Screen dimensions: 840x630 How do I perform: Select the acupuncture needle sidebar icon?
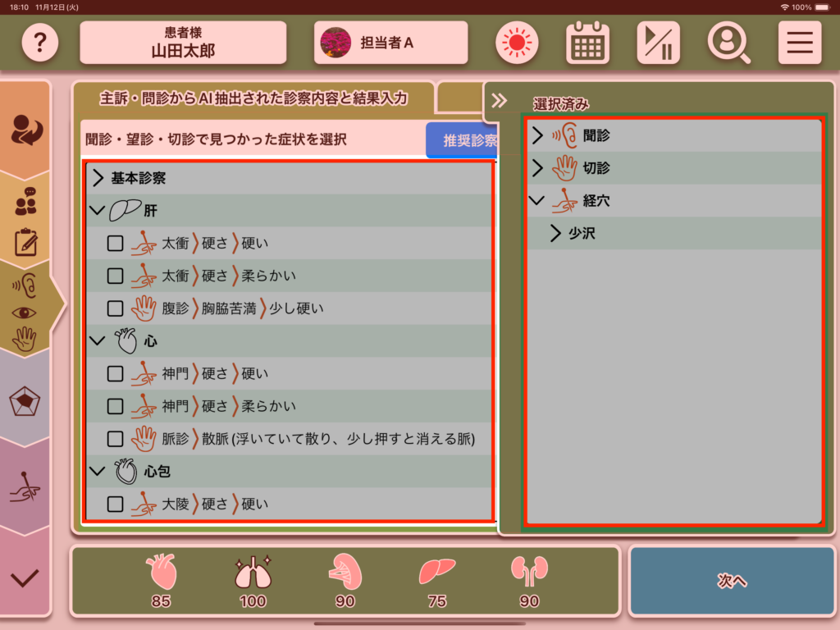(25, 491)
